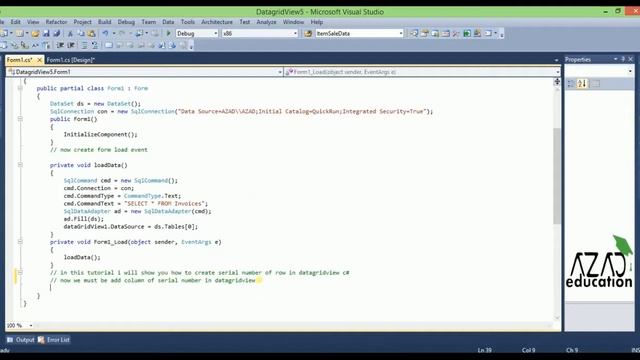640x360 pixels.
Task: Click the Properties Window toolbar icon
Action: tap(424, 33)
